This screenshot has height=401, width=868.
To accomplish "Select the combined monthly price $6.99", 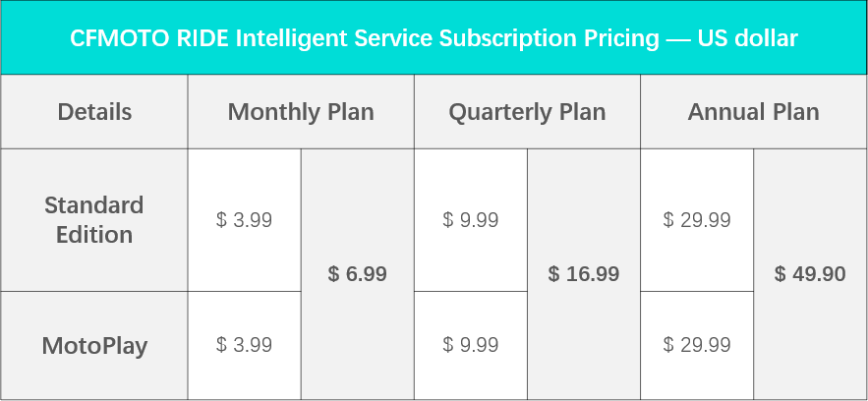I will tap(358, 274).
